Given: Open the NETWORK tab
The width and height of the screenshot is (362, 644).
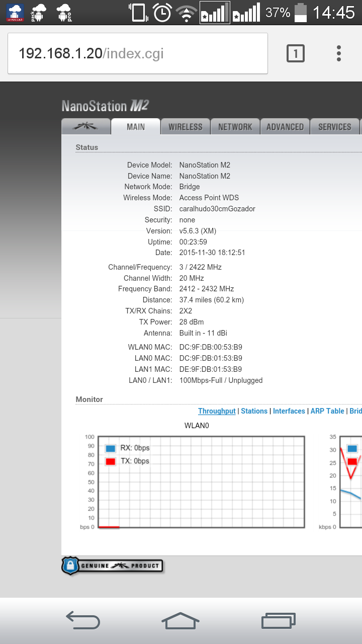Looking at the screenshot, I should coord(235,127).
